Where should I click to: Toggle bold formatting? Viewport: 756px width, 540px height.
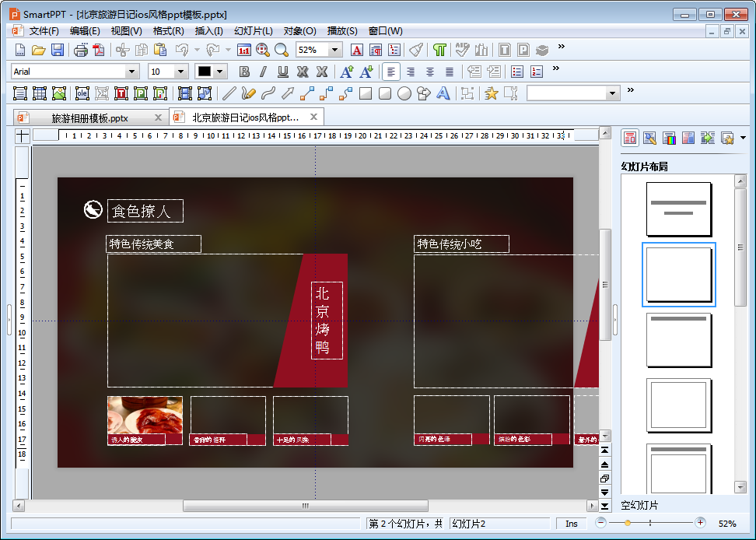244,72
